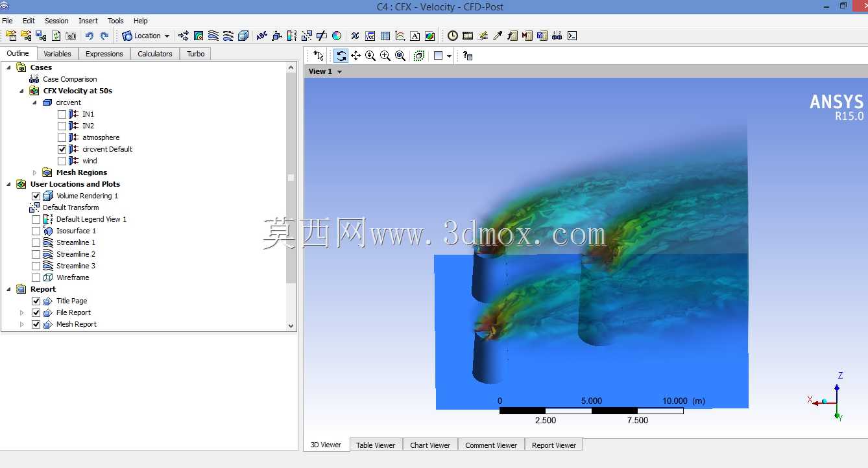
Task: Click the outline scrollbar down arrow
Action: coord(291,326)
